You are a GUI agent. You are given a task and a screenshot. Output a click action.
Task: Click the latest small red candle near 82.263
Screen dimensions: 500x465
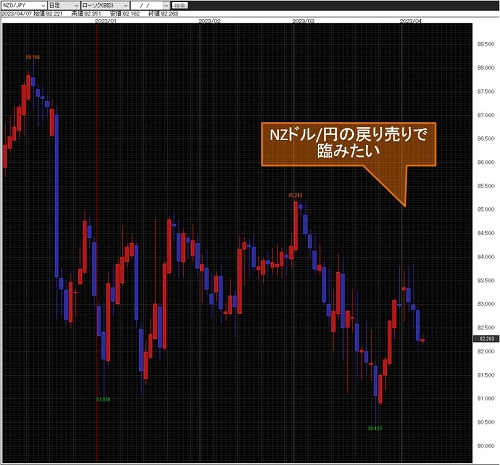423,340
